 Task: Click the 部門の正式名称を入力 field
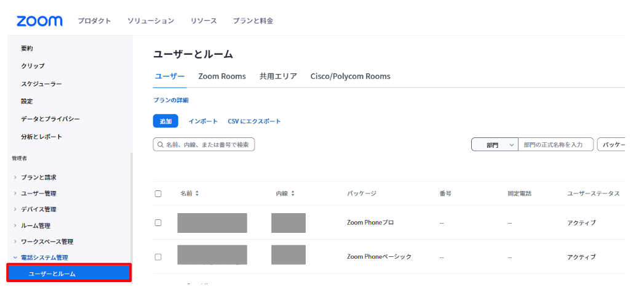pyautogui.click(x=556, y=145)
